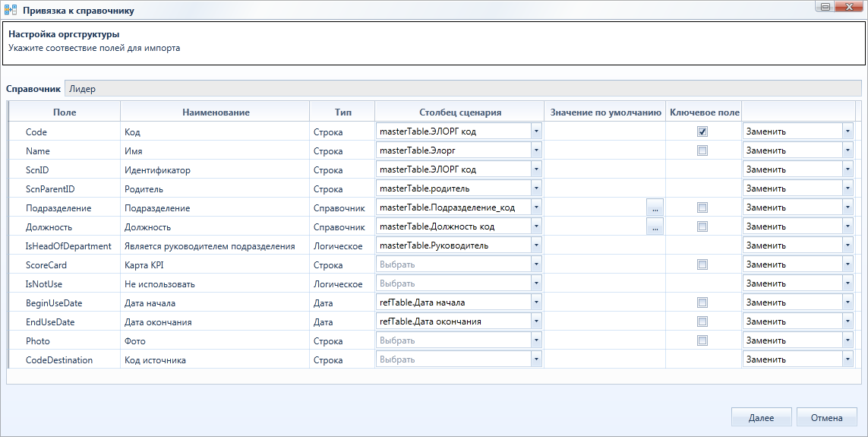The height and width of the screenshot is (437, 868).
Task: Check key field checkbox for EndUseDate
Action: (702, 321)
